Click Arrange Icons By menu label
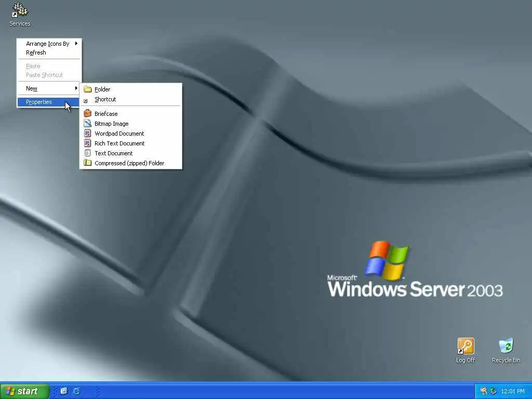Image resolution: width=532 pixels, height=399 pixels. click(47, 44)
